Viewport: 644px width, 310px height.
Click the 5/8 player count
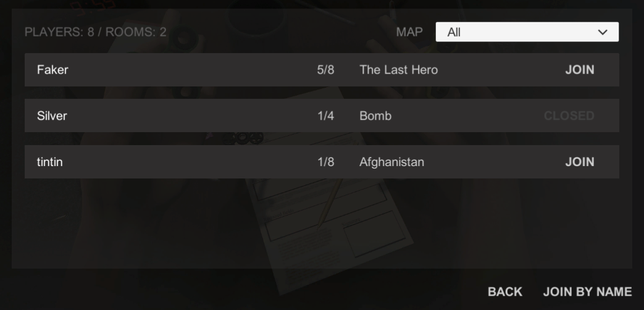pos(325,70)
